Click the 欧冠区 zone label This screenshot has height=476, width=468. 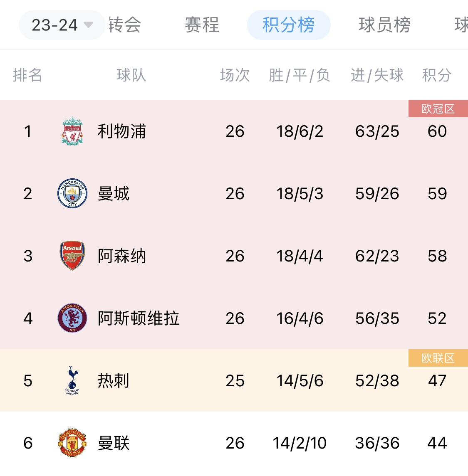tap(438, 109)
